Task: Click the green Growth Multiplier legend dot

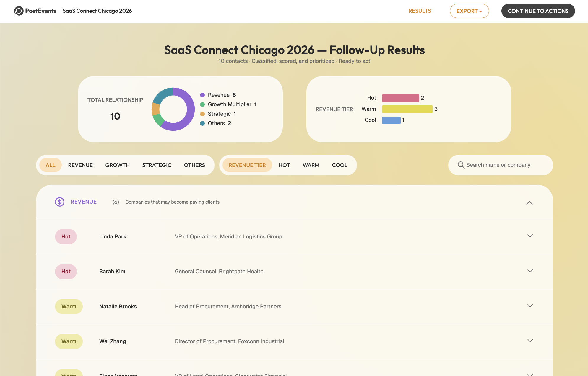Action: [x=202, y=104]
